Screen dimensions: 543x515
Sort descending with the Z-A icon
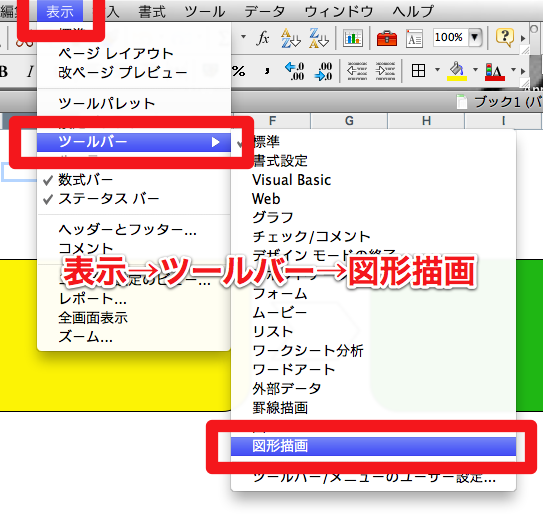tap(319, 38)
